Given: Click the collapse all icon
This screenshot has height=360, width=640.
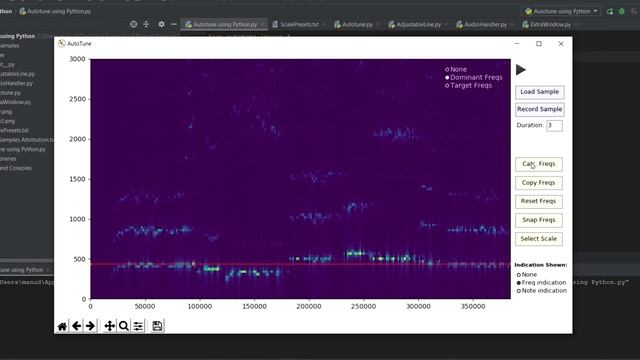Looking at the screenshot, I should 146,24.
